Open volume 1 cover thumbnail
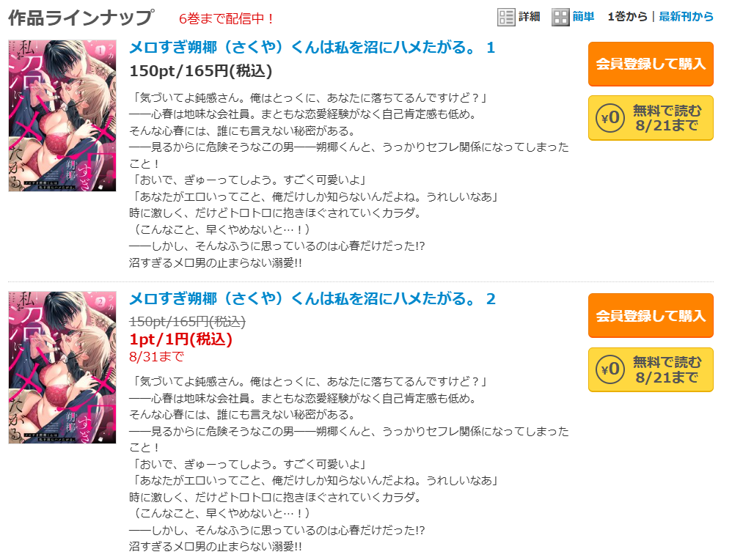 coord(62,116)
